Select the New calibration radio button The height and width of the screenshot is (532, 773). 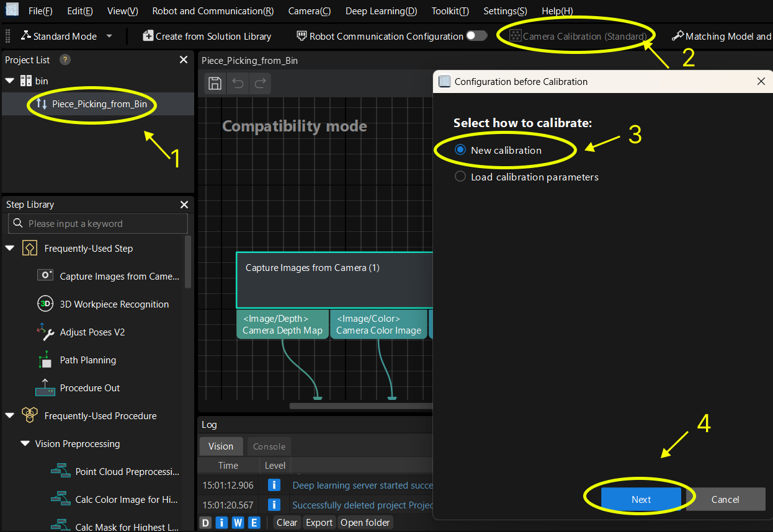(x=460, y=150)
